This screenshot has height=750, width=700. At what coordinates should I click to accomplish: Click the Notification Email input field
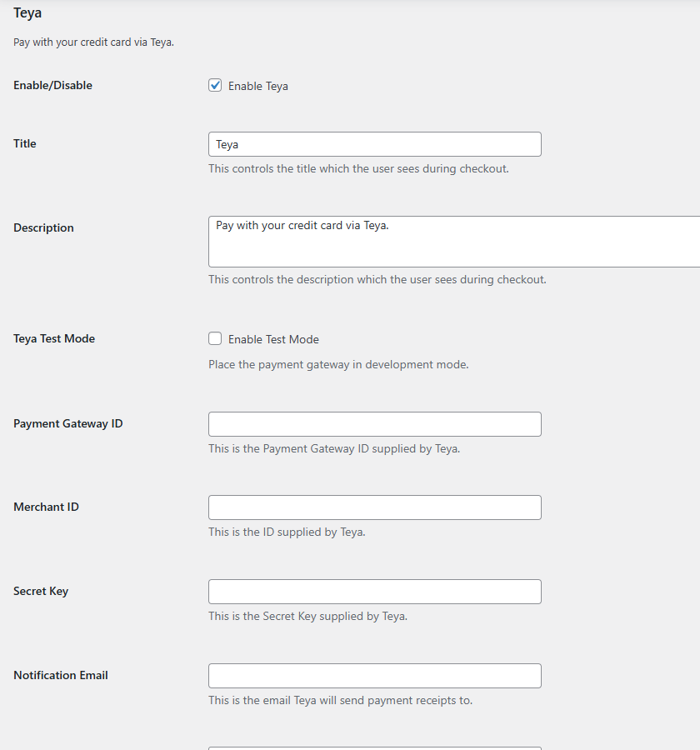tap(375, 675)
